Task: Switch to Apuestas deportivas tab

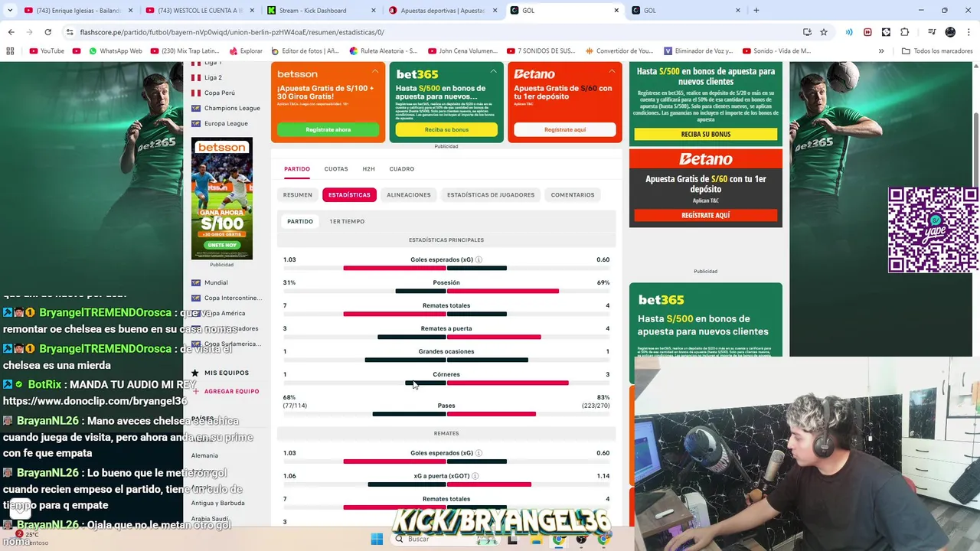Action: point(443,10)
